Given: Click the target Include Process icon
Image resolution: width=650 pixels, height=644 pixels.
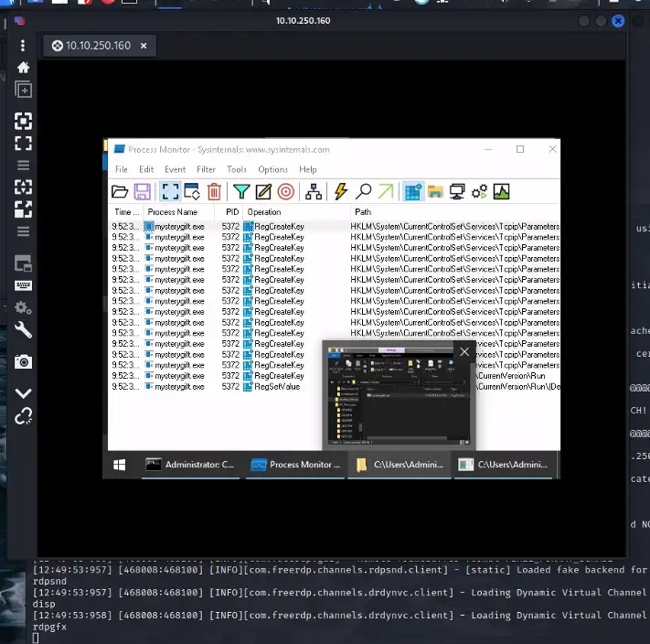Looking at the screenshot, I should tap(286, 191).
